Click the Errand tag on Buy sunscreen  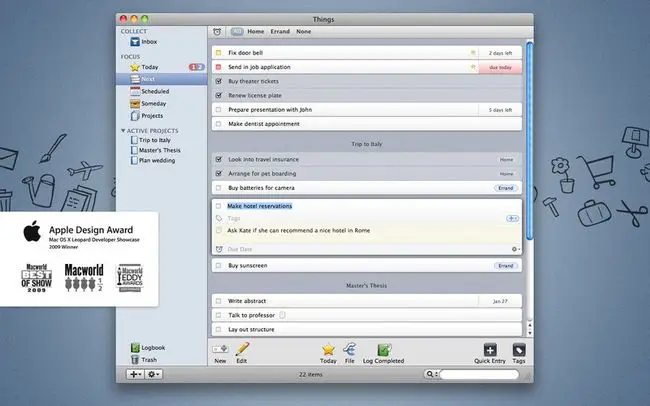[x=506, y=266]
